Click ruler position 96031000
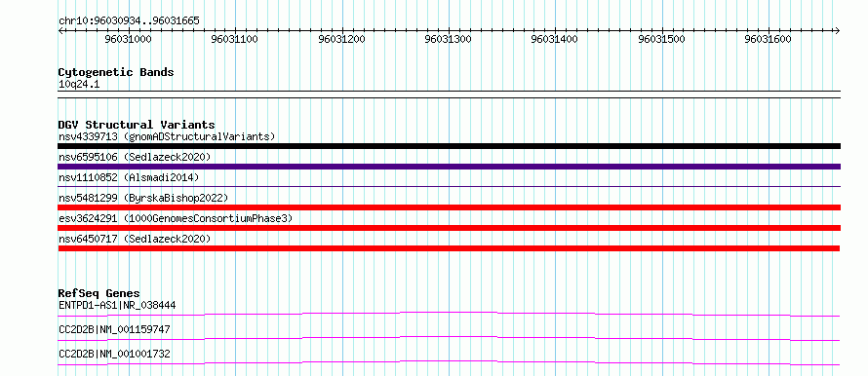 (128, 39)
